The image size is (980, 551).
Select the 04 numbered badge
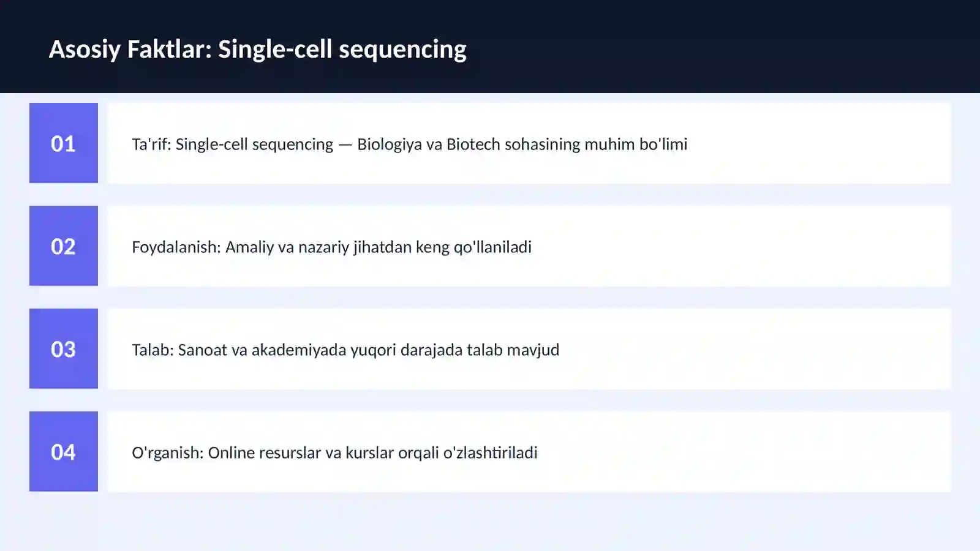pyautogui.click(x=64, y=451)
